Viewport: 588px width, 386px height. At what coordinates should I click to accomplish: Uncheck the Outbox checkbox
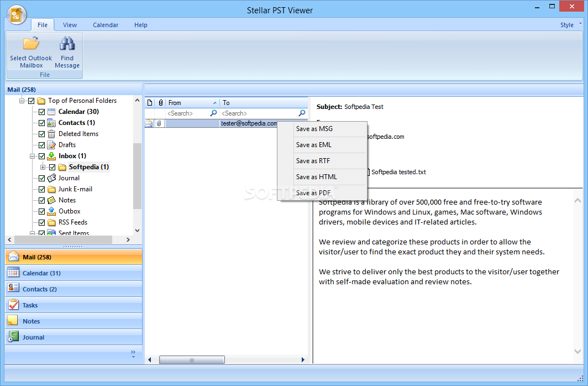pyautogui.click(x=42, y=212)
